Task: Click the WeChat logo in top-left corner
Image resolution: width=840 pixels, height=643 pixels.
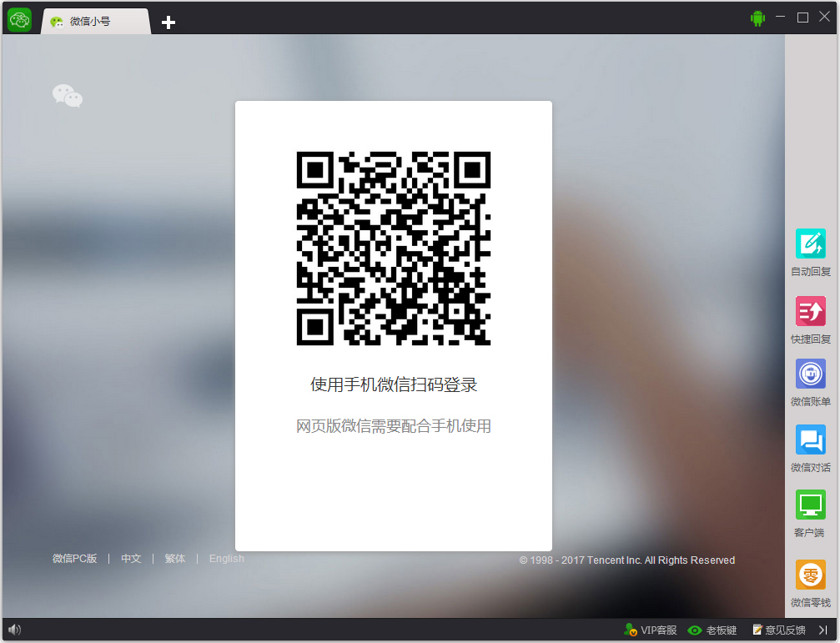Action: [18, 18]
